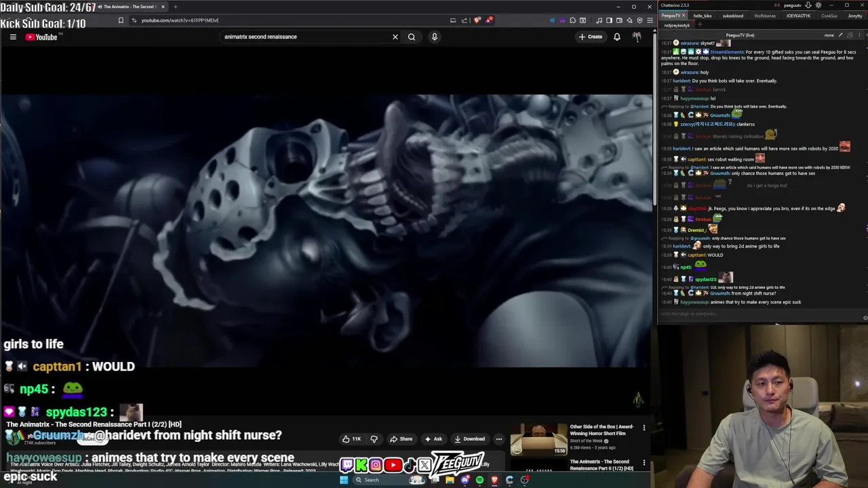Click the YouTube video player frame

[326, 230]
